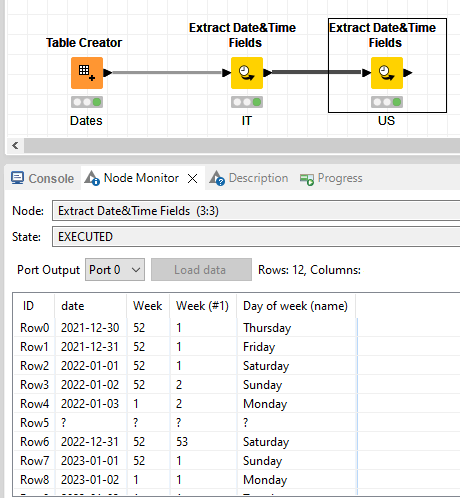The height and width of the screenshot is (498, 460).
Task: Open the Description tab
Action: point(258,178)
